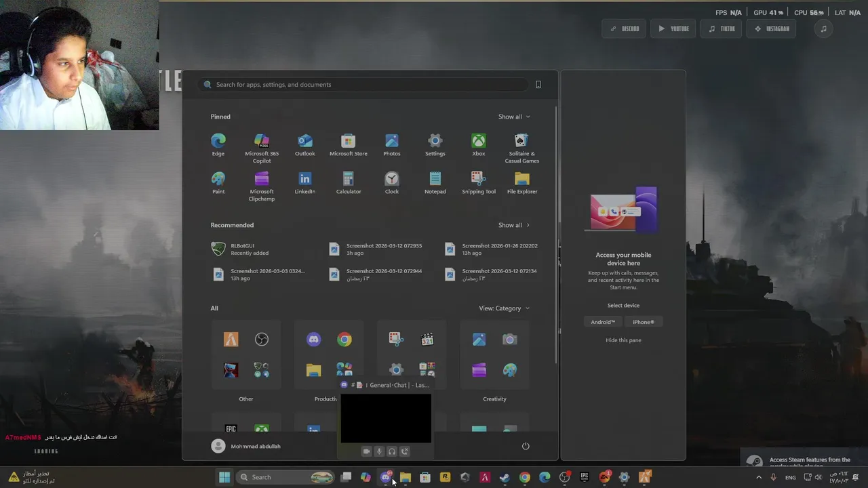Screen dimensions: 868x488
Task: Open the pinned LinkedIn app
Action: click(304, 183)
